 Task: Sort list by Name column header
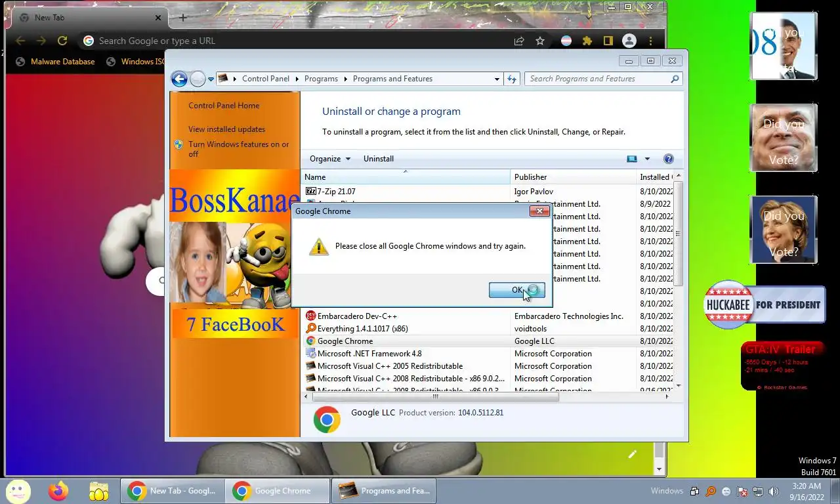406,177
